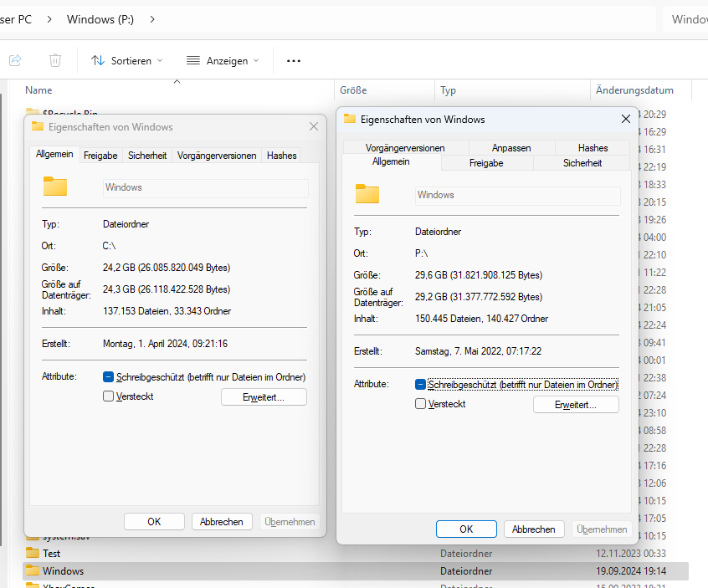Click OK in left C:\ dialog
The image size is (708, 588).
click(x=154, y=522)
